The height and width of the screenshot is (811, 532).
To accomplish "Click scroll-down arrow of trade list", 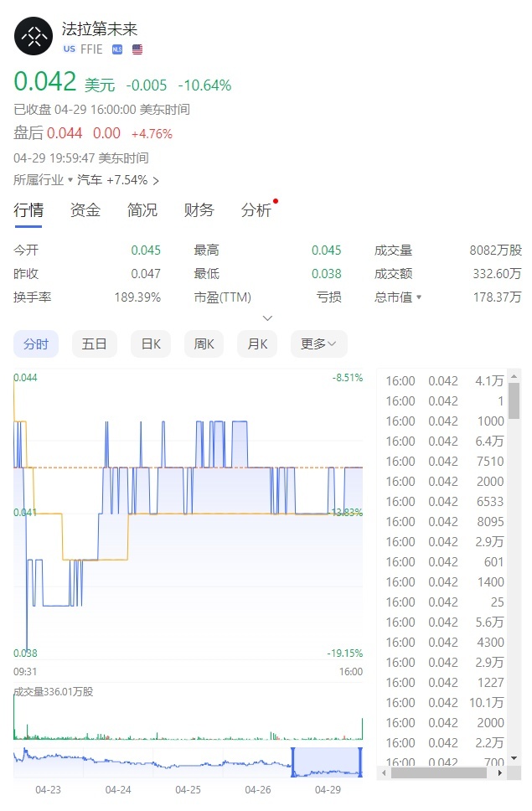I will pos(514,758).
